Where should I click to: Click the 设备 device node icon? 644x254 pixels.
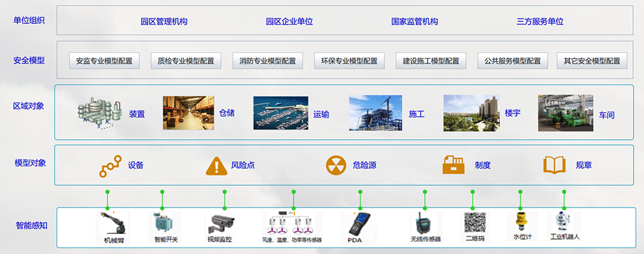[x=111, y=166]
